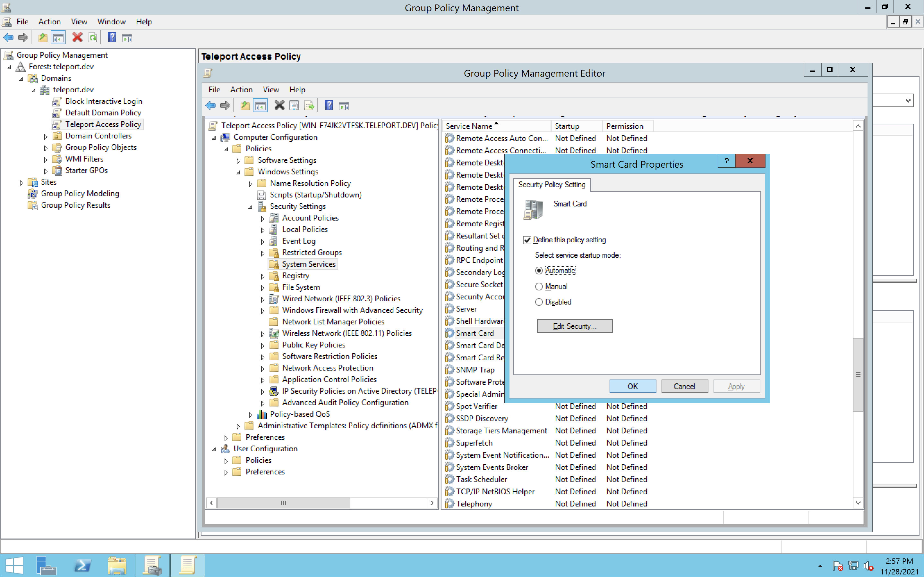Viewport: 924px width, 577px height.
Task: Click the Properties icon in editor toolbar
Action: point(294,106)
